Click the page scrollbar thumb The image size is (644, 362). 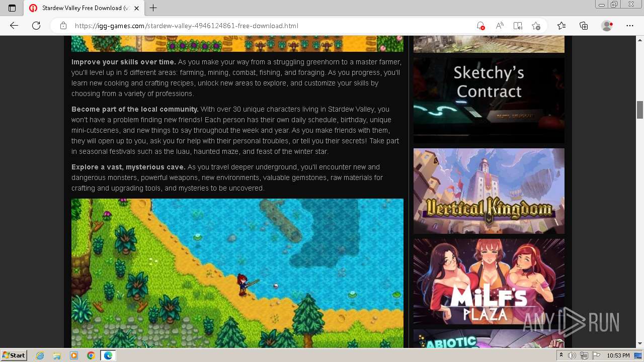point(640,110)
